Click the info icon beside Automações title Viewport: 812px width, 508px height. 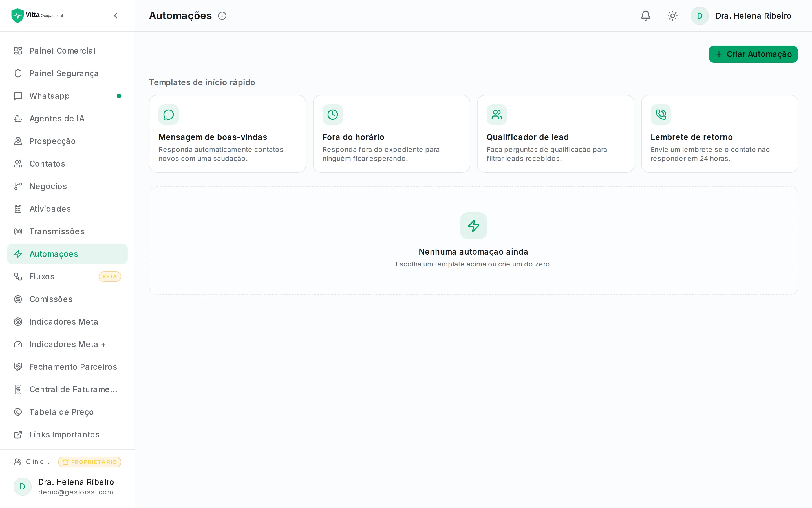click(x=222, y=16)
